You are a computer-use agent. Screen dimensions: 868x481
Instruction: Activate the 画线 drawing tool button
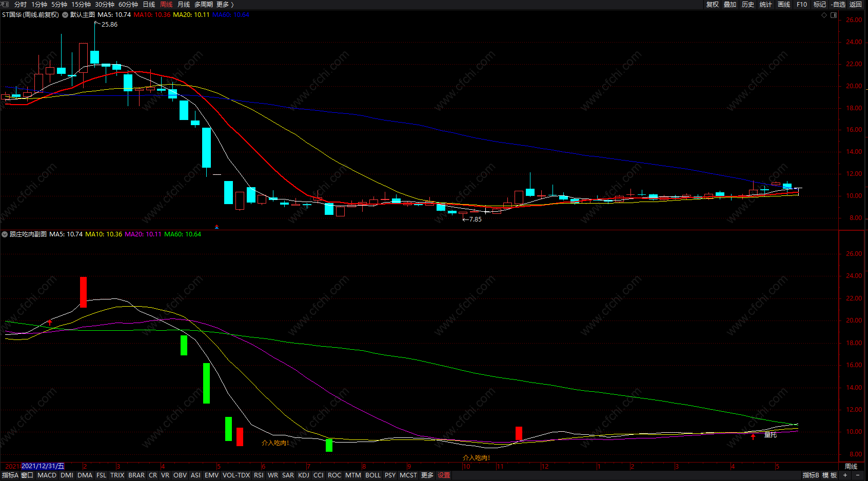(x=784, y=4)
